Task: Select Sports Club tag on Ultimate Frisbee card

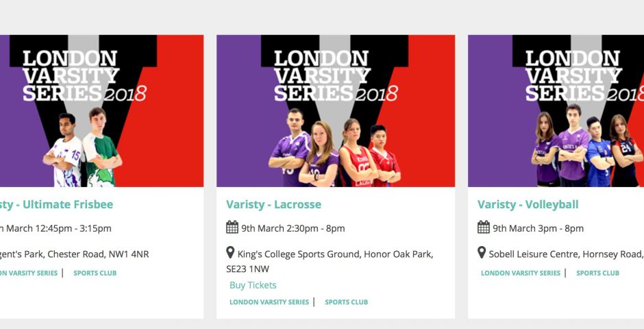Action: [x=95, y=273]
